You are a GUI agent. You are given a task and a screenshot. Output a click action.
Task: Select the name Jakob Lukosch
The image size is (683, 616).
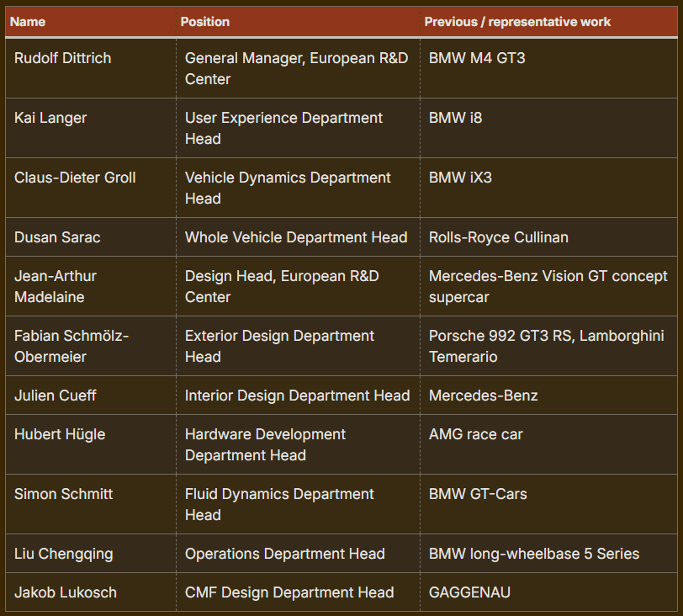point(66,592)
